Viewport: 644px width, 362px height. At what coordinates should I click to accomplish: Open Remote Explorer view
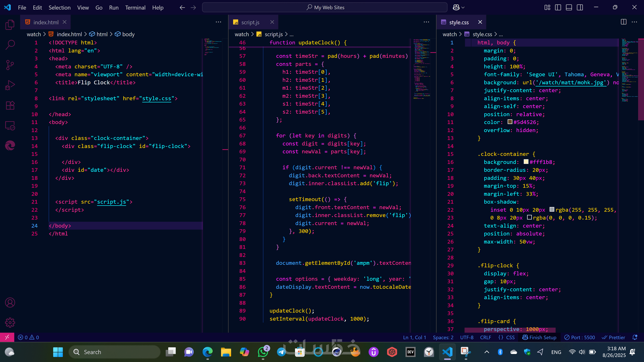click(x=10, y=126)
